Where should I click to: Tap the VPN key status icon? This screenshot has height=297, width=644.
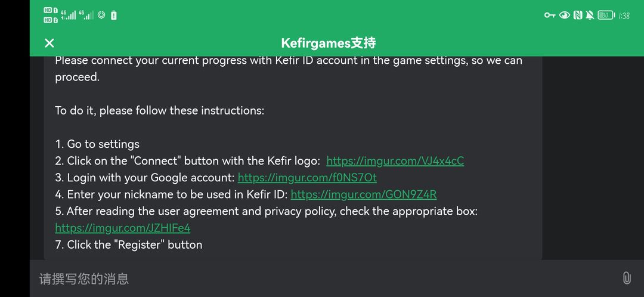click(x=550, y=15)
